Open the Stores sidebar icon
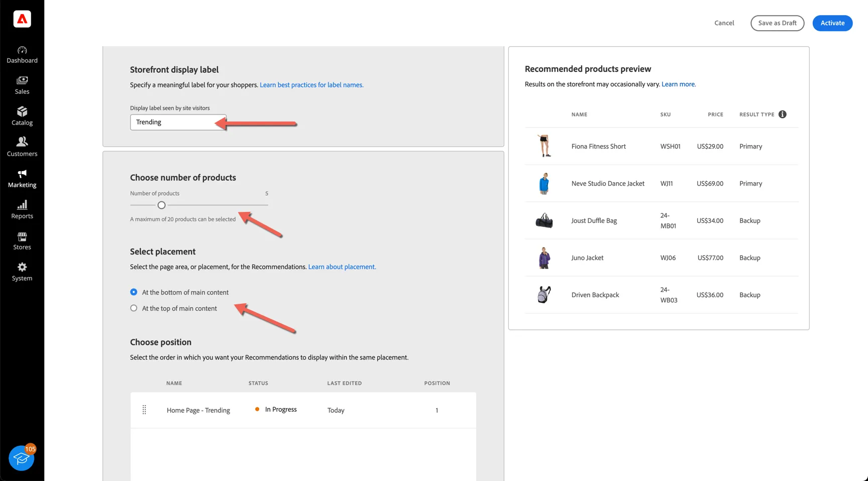Image resolution: width=868 pixels, height=481 pixels. (22, 236)
